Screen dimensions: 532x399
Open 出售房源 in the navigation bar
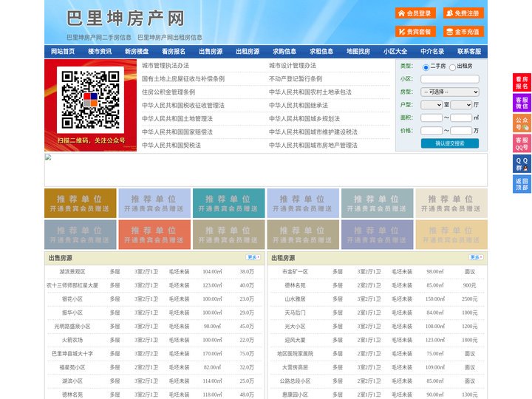pos(211,52)
